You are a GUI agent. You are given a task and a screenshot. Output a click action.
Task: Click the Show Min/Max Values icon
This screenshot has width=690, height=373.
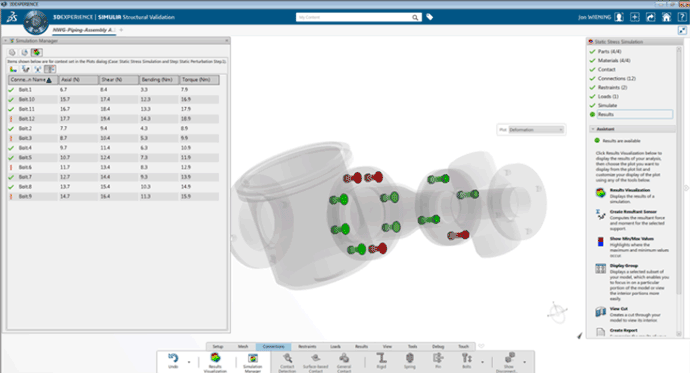pos(600,241)
